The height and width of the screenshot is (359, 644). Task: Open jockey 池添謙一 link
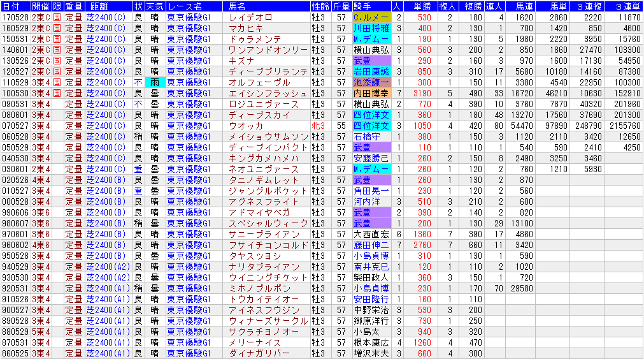[371, 83]
